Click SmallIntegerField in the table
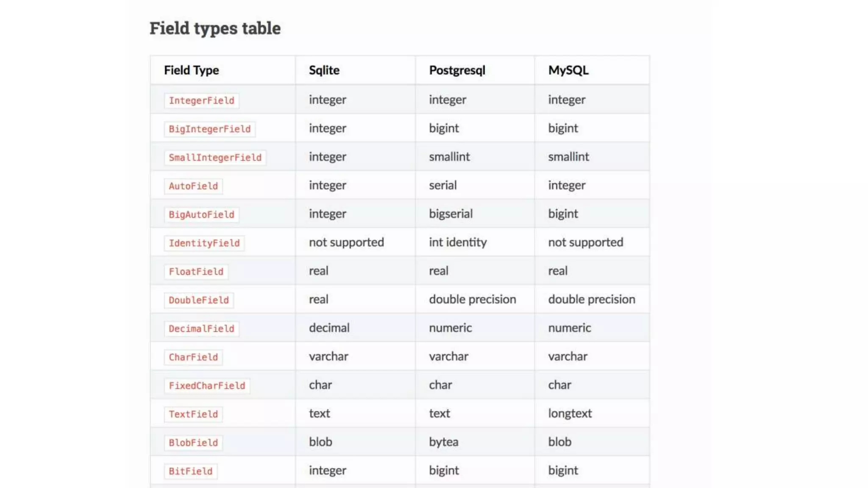This screenshot has height=488, width=868. coord(215,158)
